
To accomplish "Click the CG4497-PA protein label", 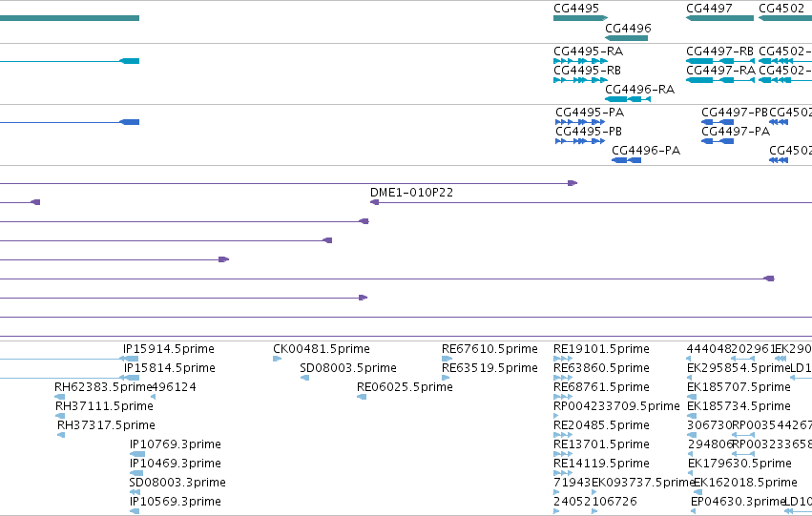I will coord(736,132).
